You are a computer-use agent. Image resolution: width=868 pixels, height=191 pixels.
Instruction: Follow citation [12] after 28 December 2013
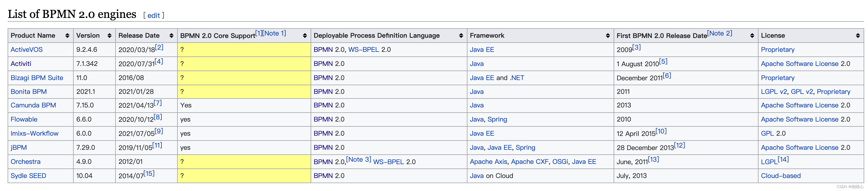(679, 145)
